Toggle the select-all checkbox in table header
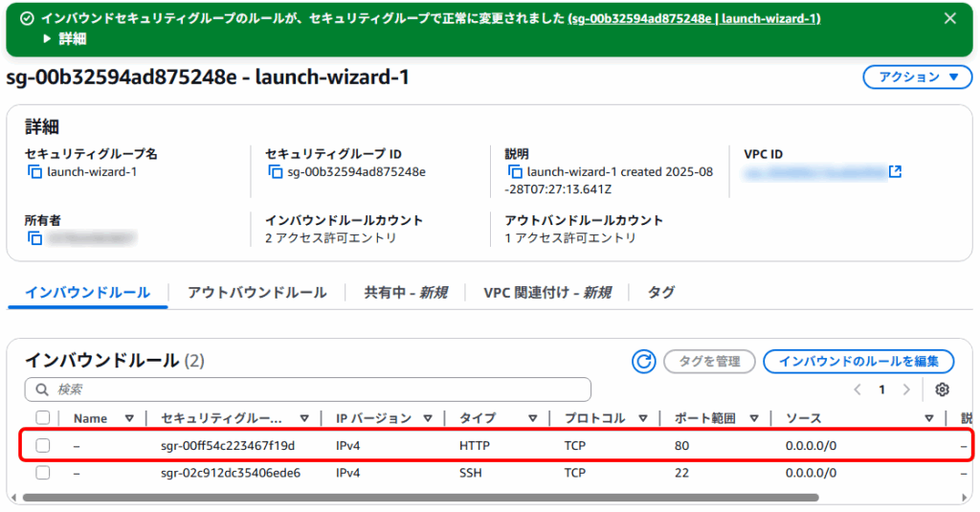This screenshot has height=512, width=980. [43, 417]
